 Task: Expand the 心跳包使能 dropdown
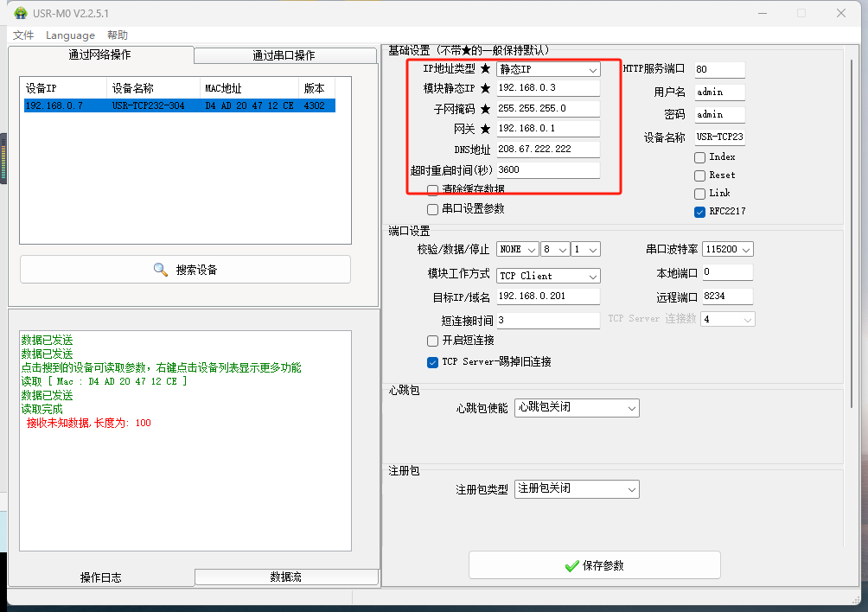577,407
